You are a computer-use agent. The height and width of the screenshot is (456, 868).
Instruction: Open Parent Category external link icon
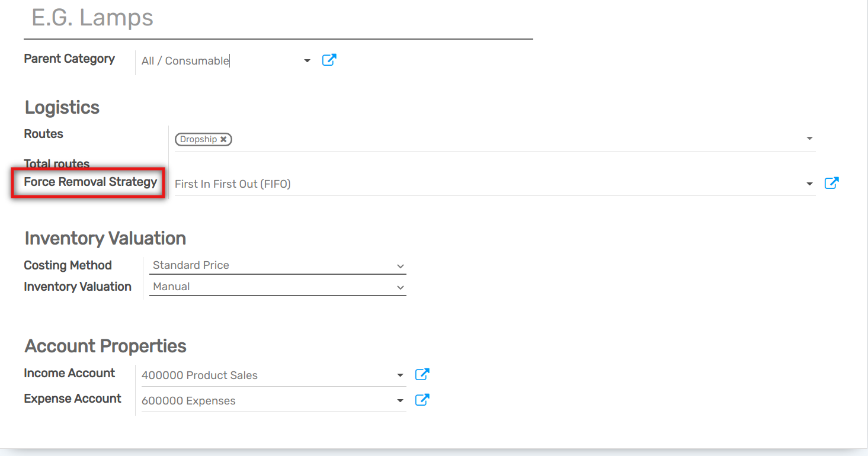[x=329, y=60]
